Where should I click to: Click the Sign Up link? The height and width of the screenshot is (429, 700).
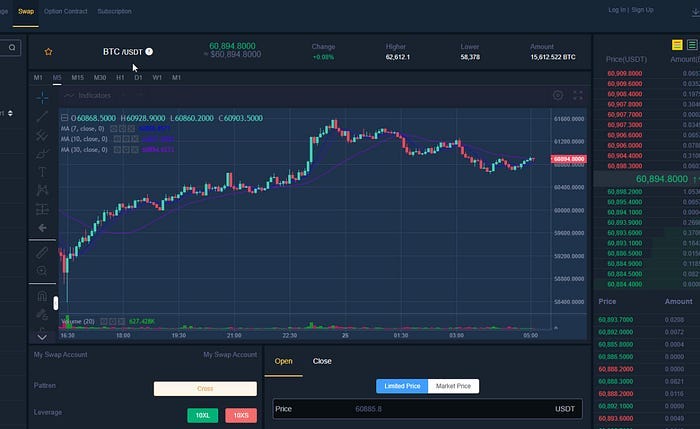[x=642, y=10]
